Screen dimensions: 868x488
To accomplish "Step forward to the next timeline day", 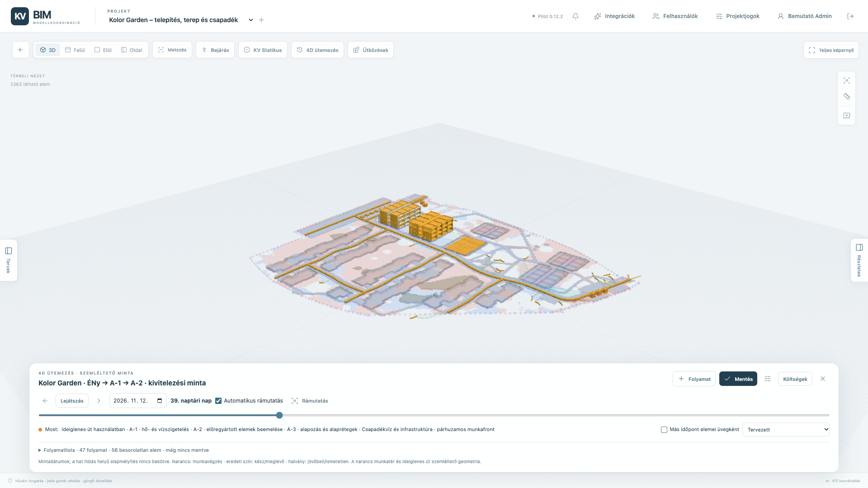I will [x=99, y=401].
